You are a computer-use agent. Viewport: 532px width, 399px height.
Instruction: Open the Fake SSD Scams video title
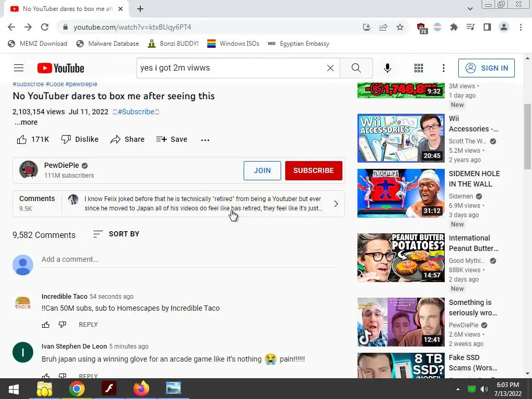(473, 363)
